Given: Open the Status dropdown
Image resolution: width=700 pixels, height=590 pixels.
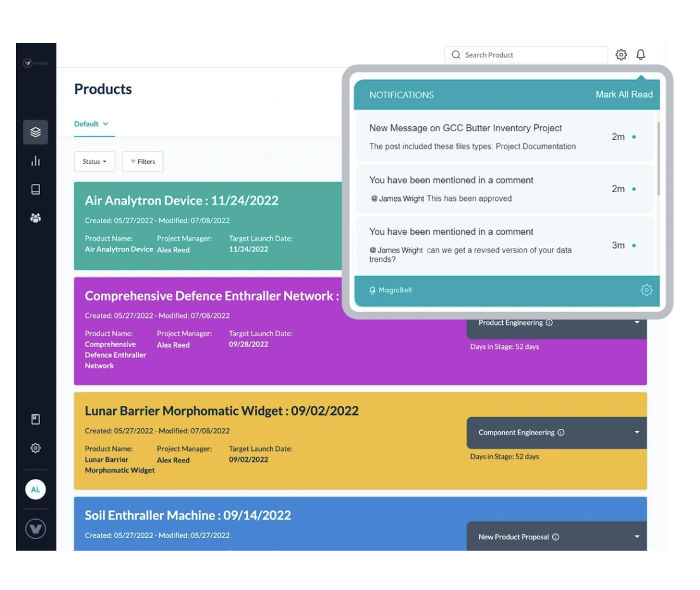Looking at the screenshot, I should click(x=94, y=162).
